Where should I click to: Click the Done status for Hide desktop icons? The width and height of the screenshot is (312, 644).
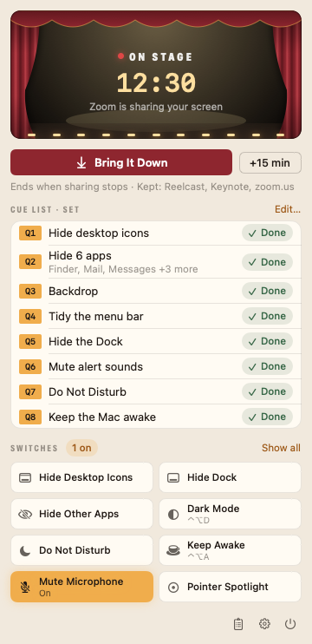tap(267, 233)
